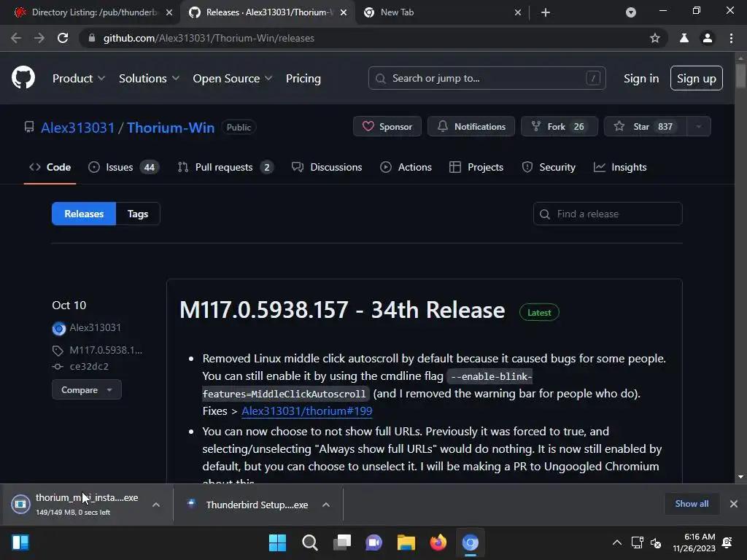
Task: Switch to the Security tab
Action: point(549,167)
